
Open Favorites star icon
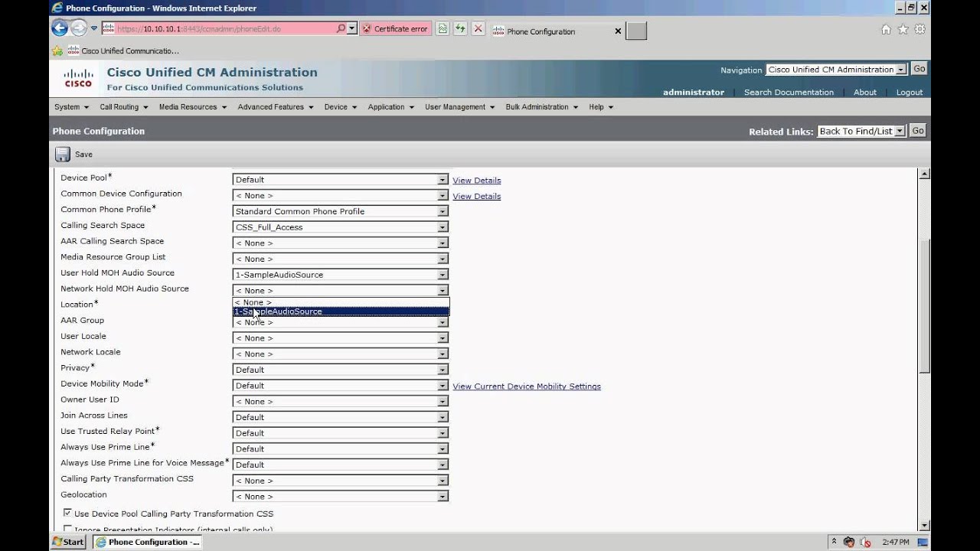[903, 29]
